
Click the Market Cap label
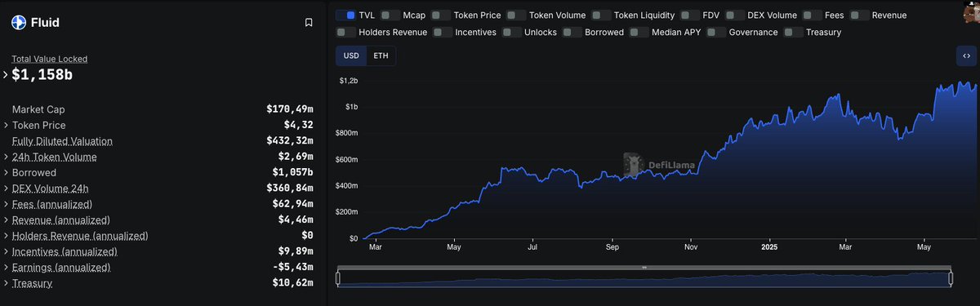pyautogui.click(x=38, y=109)
